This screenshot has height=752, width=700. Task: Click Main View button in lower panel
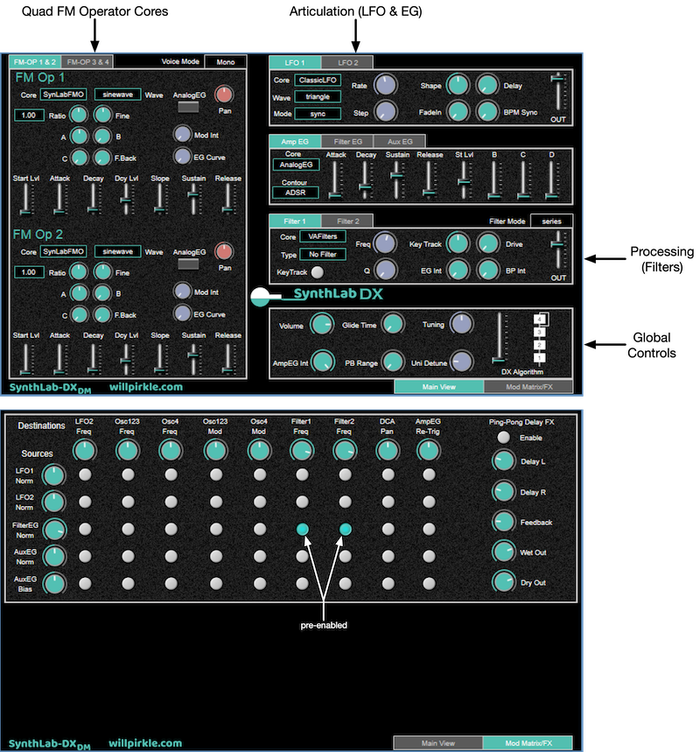click(437, 743)
